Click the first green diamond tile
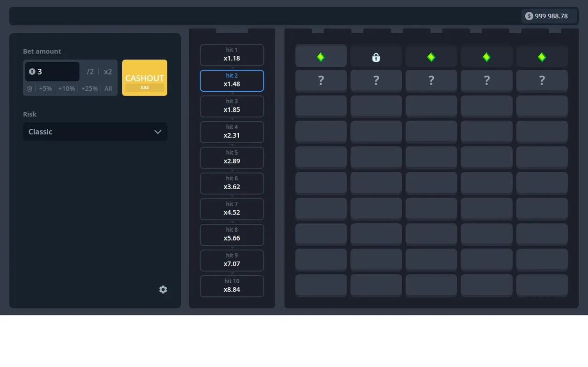 [x=321, y=57]
